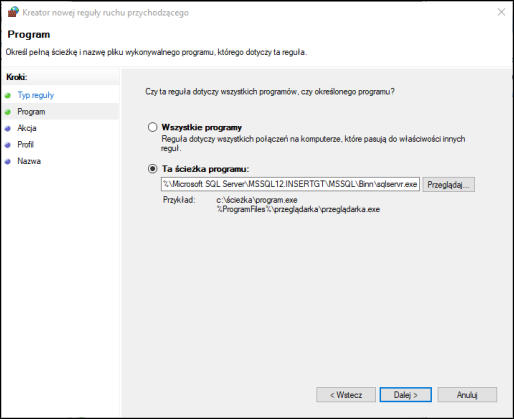Viewport: 514px width, 419px height.
Task: Click the example '%ProgramFiles%\przeglądarka\przeglądarka.exe'
Action: 298,209
